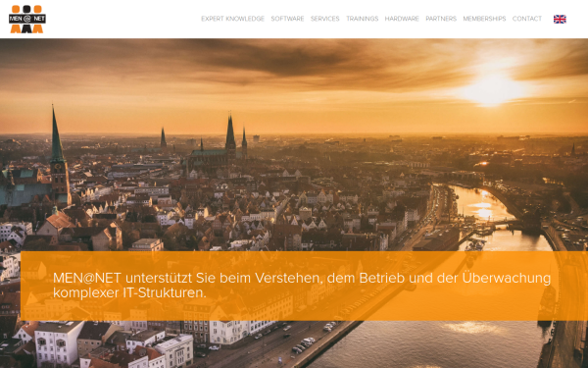
Task: Navigate to Partners
Action: [x=441, y=19]
